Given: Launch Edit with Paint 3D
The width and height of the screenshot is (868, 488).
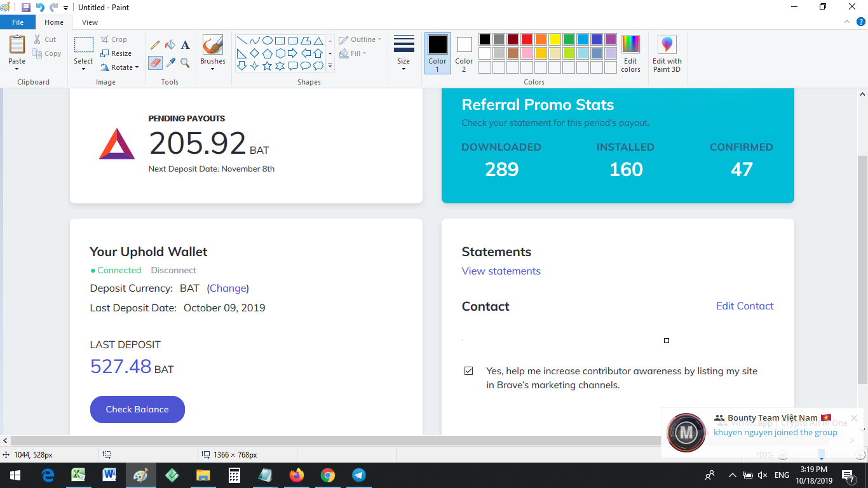Looking at the screenshot, I should [x=667, y=53].
